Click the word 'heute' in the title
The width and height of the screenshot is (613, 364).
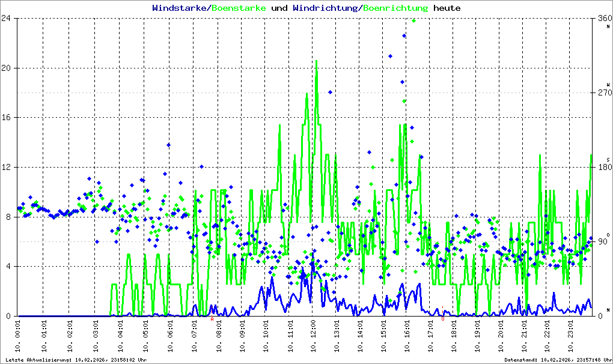(447, 8)
